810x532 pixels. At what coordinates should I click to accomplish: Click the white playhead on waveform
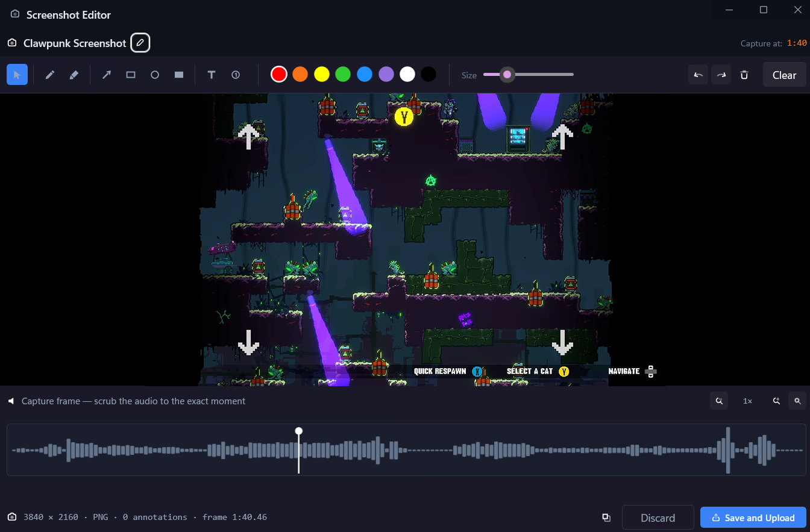click(298, 431)
